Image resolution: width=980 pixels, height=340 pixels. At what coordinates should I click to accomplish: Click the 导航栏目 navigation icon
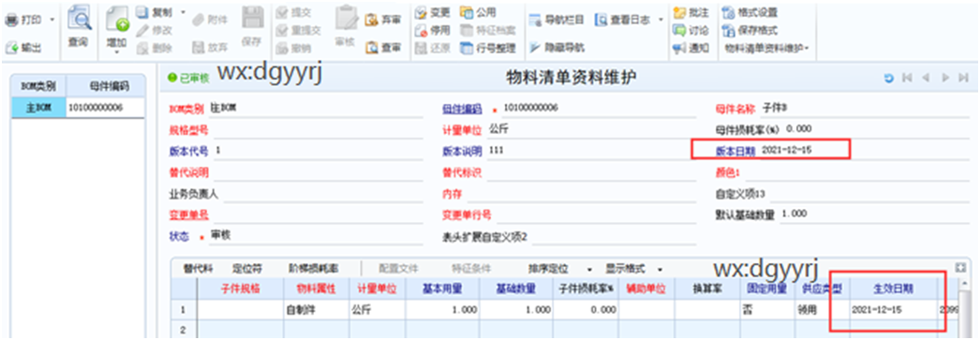point(536,20)
